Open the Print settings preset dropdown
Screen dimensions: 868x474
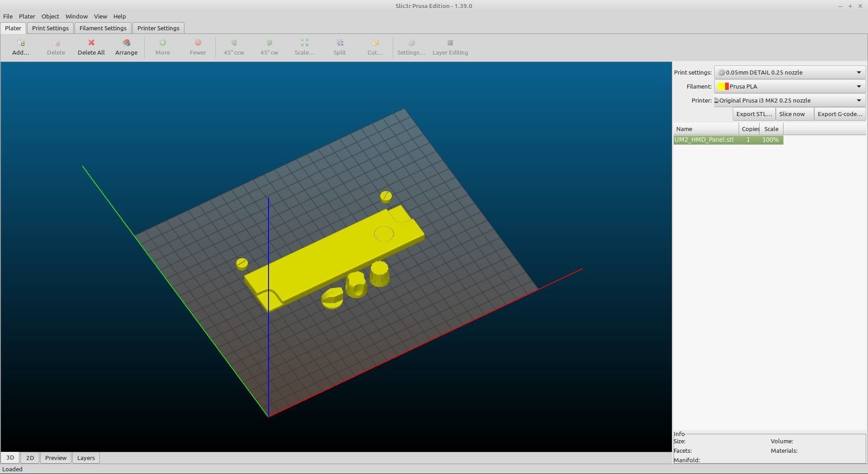(790, 72)
